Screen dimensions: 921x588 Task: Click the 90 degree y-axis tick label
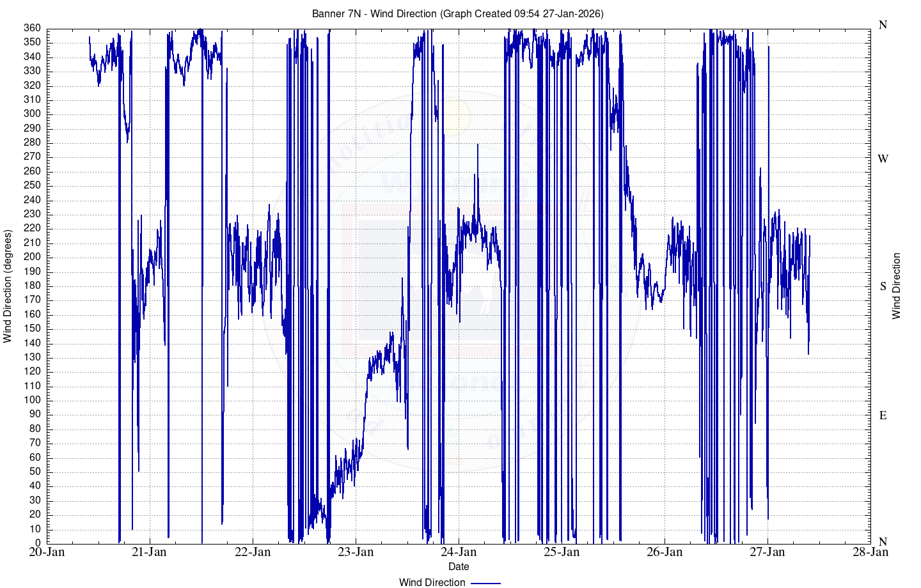[x=35, y=414]
